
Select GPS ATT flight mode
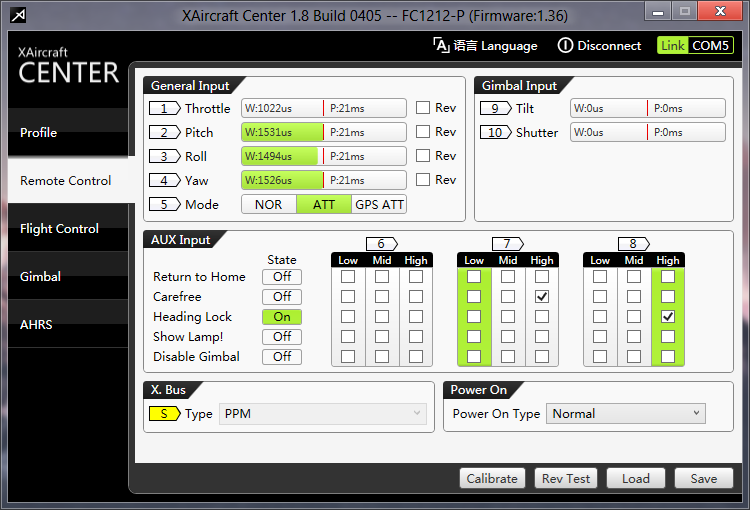(x=379, y=204)
